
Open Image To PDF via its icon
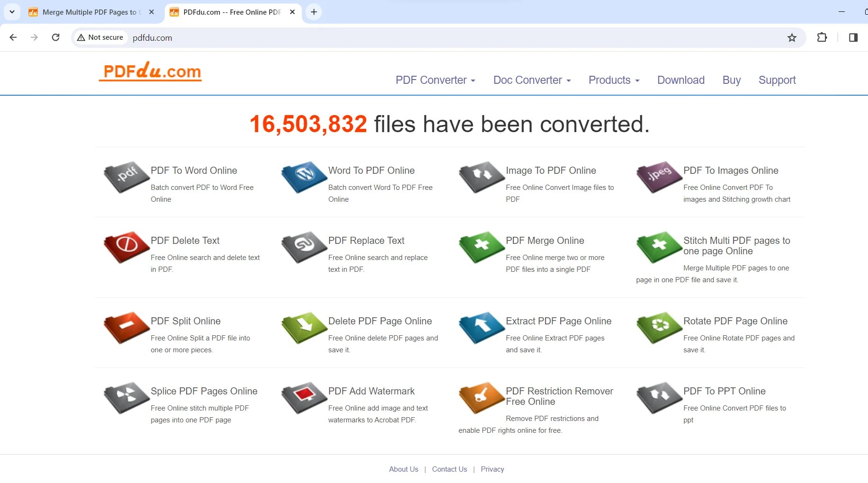(x=480, y=178)
